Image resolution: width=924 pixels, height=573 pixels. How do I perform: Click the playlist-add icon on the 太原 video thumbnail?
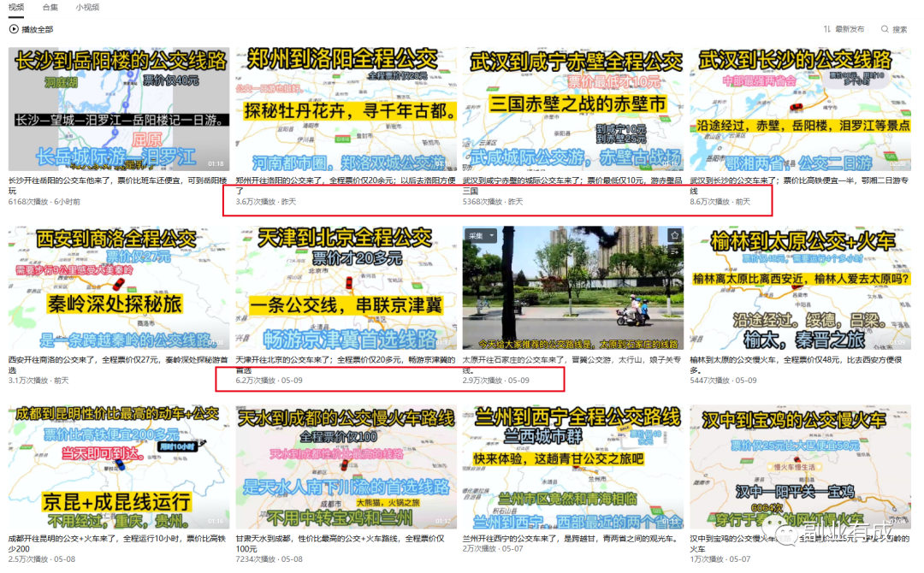(x=675, y=251)
